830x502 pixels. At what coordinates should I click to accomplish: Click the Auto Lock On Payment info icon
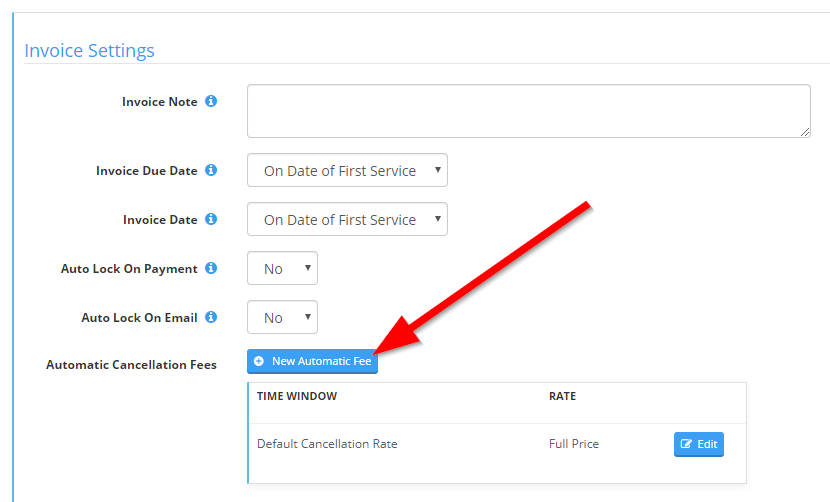pos(211,268)
